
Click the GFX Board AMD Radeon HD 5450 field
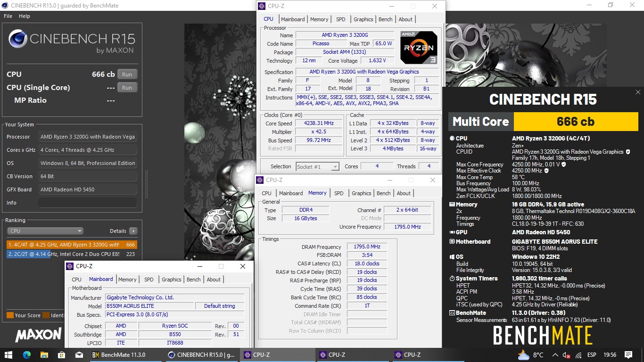tap(88, 189)
